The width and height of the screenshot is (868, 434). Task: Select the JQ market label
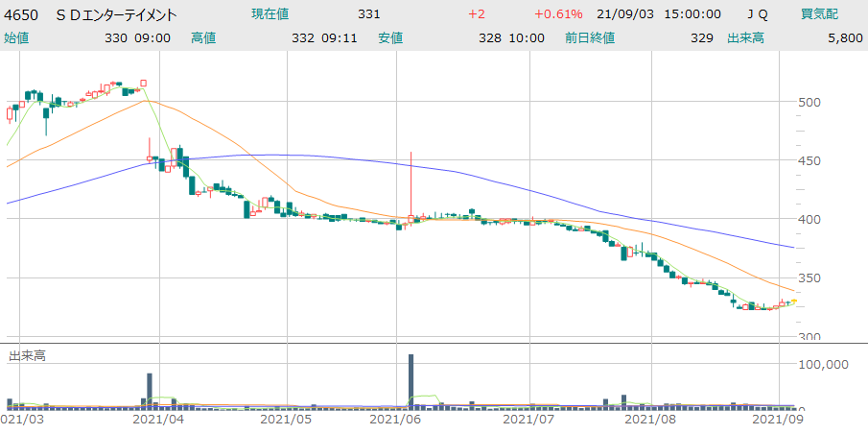pyautogui.click(x=757, y=14)
